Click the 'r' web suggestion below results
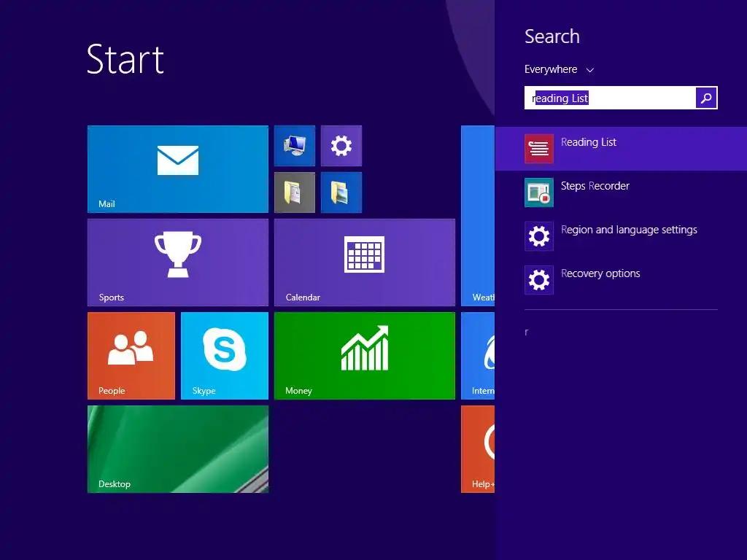 (x=527, y=332)
